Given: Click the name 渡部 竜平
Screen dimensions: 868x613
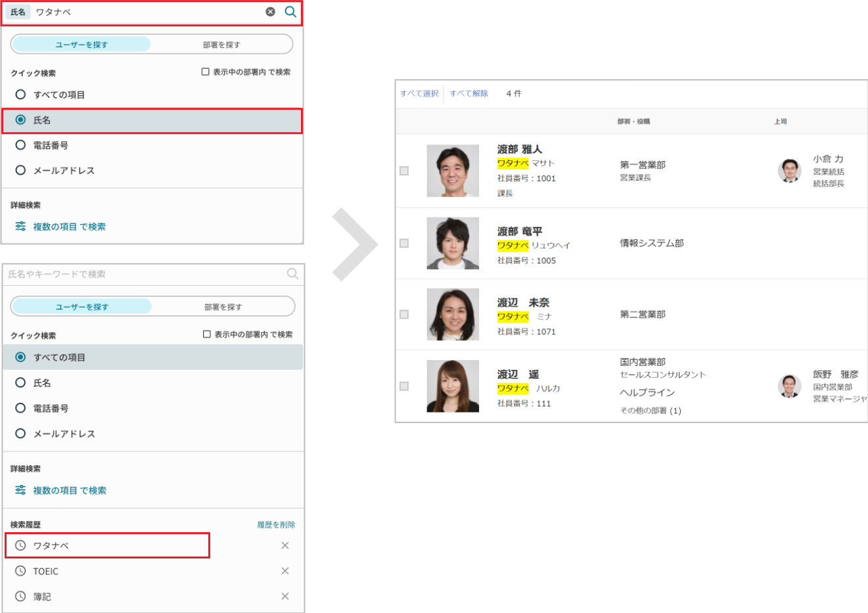Looking at the screenshot, I should point(520,231).
